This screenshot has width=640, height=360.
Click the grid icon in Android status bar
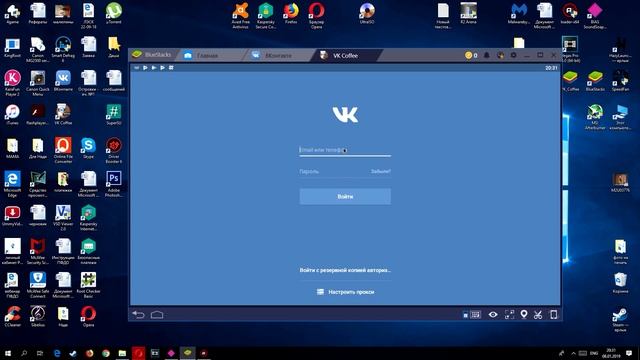click(171, 67)
